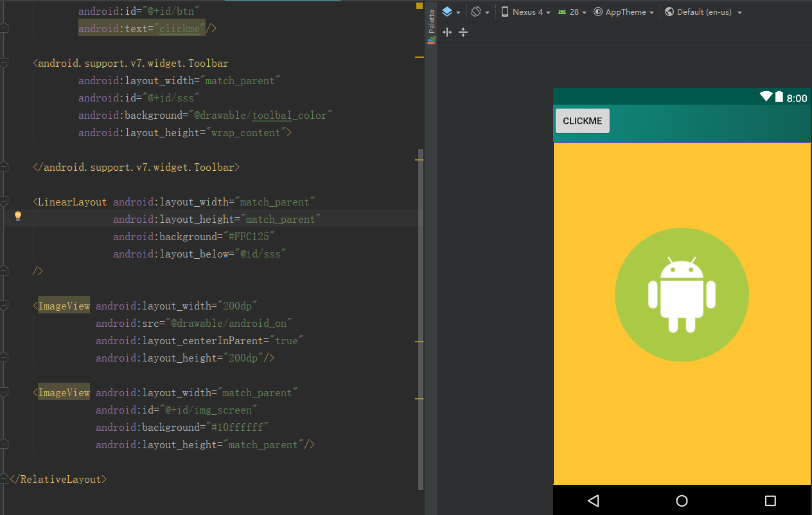The image size is (812, 515).
Task: Click the "@drawable/toolbal_color" background value
Action: [260, 115]
